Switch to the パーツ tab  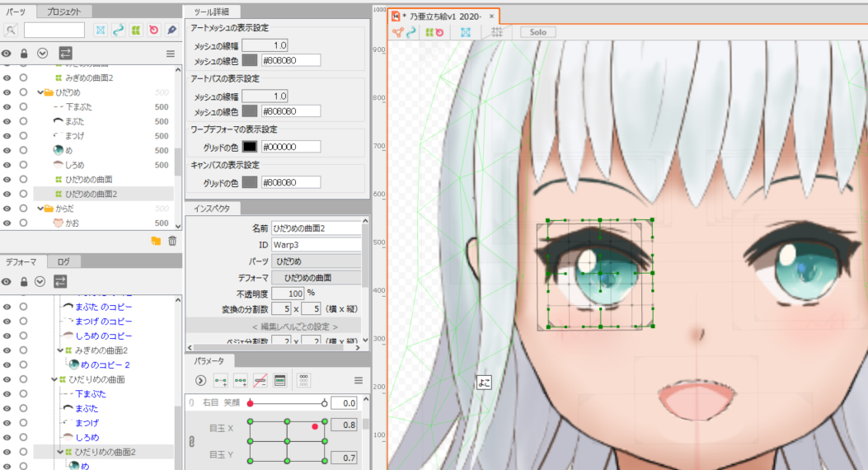(x=16, y=12)
